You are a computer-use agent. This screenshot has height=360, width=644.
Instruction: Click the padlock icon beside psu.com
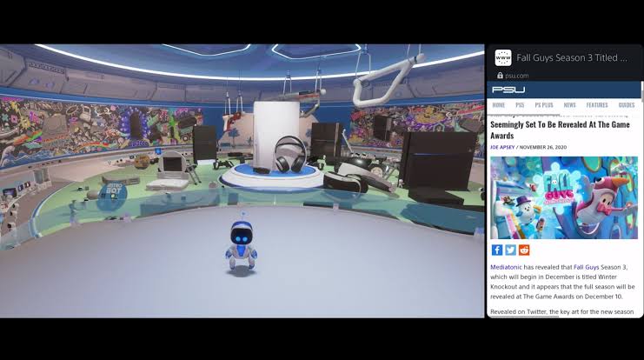(500, 76)
